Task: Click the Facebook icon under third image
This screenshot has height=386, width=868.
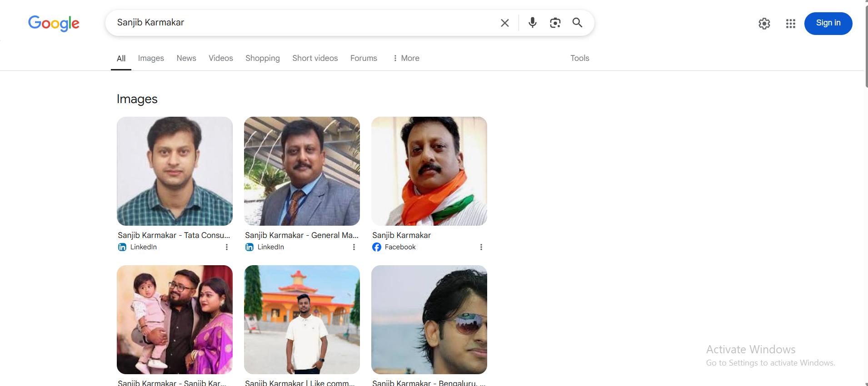Action: (x=377, y=247)
